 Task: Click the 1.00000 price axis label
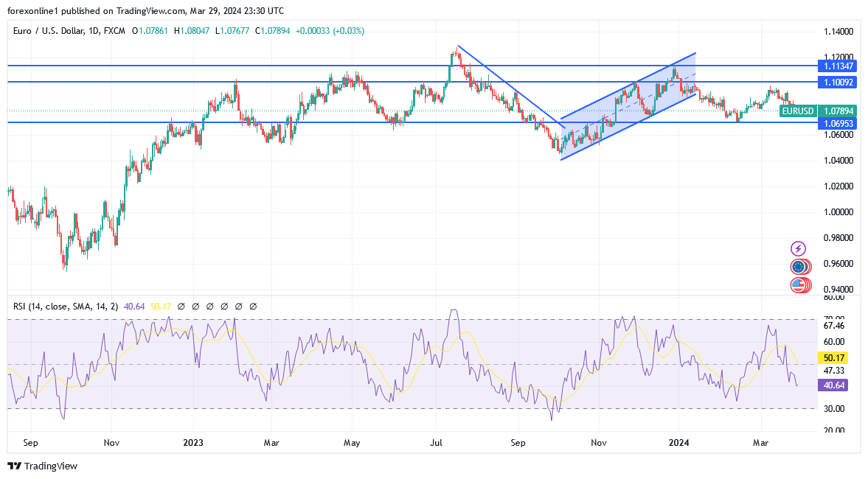coord(838,211)
